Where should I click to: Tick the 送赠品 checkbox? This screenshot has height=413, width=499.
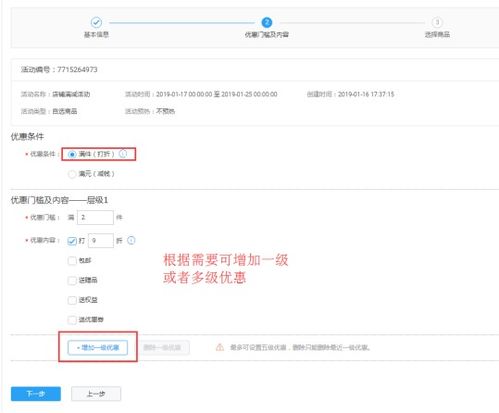(72, 280)
